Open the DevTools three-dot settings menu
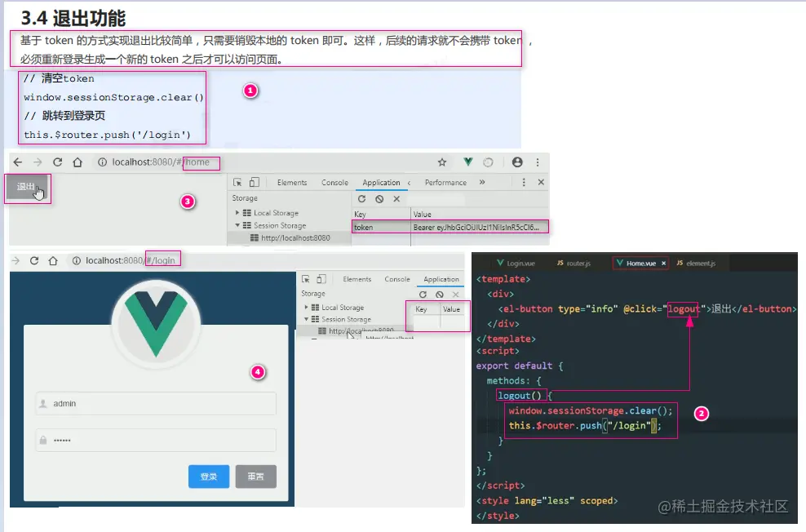The image size is (806, 532). (x=524, y=183)
